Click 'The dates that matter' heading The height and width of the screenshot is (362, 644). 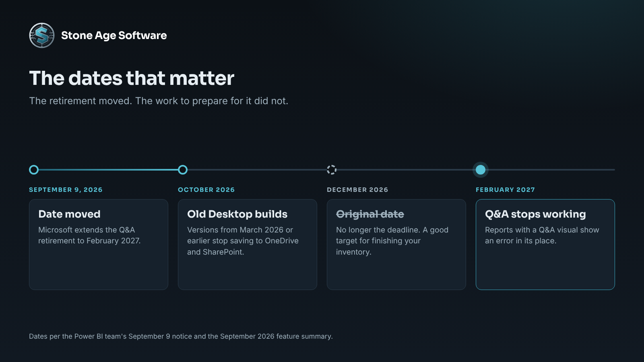pos(132,78)
